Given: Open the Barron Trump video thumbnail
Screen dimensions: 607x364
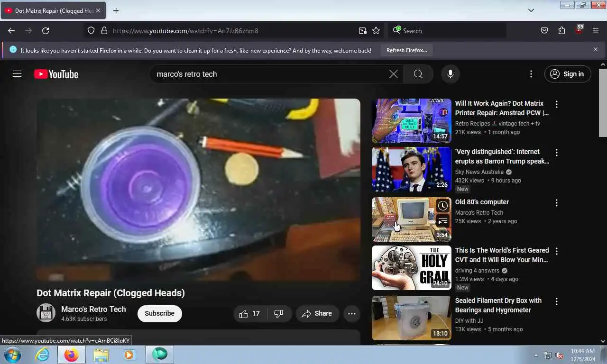Looking at the screenshot, I should point(411,169).
